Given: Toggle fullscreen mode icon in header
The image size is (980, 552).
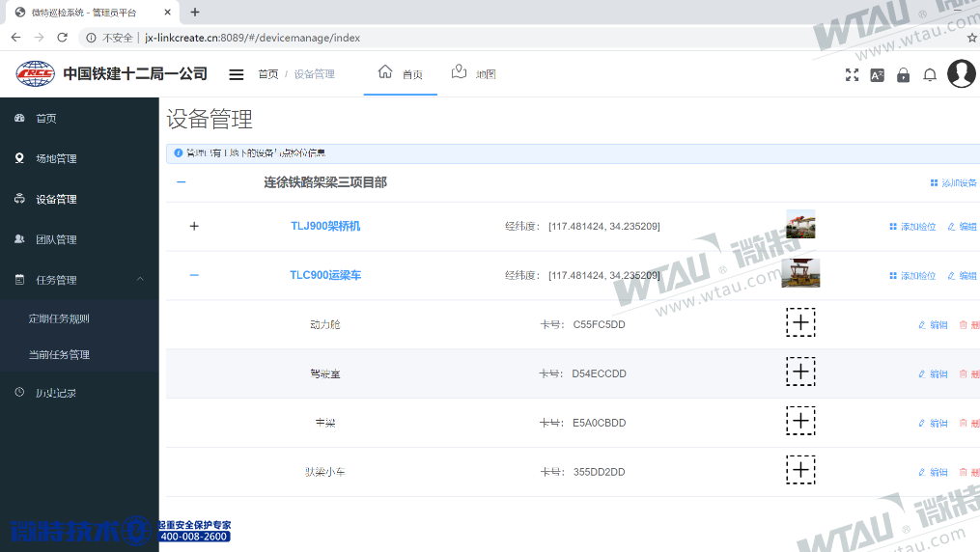Looking at the screenshot, I should (852, 74).
